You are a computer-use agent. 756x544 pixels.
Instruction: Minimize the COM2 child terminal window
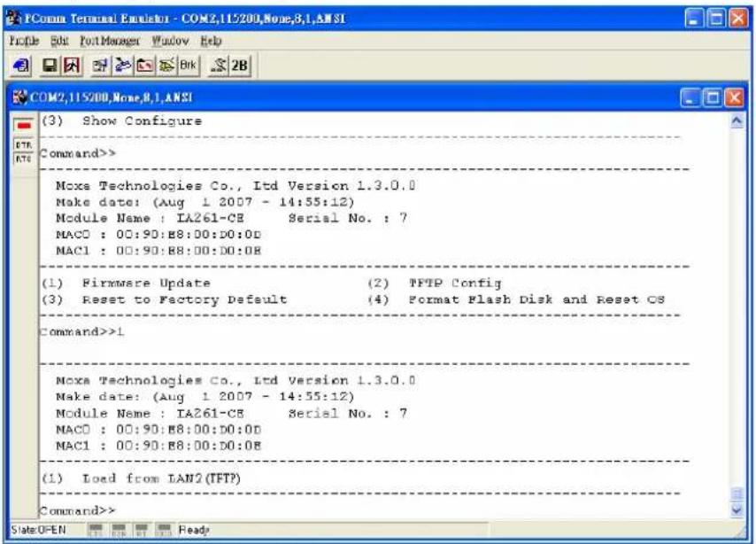690,98
